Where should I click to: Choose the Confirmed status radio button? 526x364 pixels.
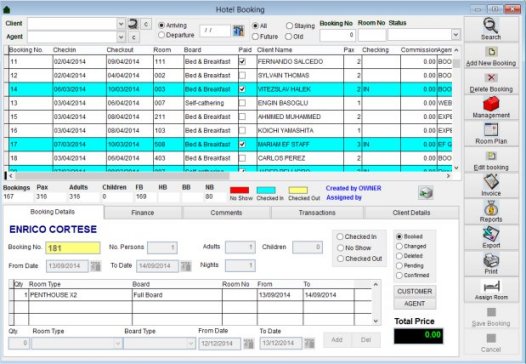pyautogui.click(x=399, y=275)
